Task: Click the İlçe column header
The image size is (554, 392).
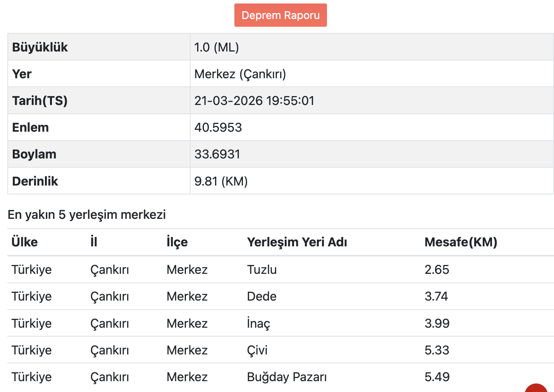Action: pos(177,242)
